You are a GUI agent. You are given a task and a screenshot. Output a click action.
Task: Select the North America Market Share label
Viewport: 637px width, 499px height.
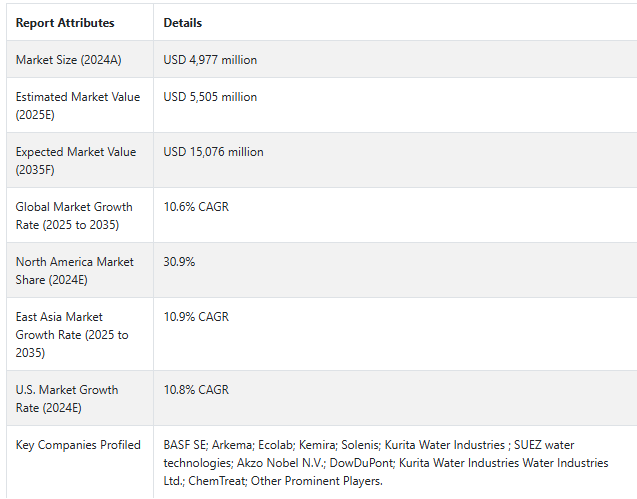point(74,270)
